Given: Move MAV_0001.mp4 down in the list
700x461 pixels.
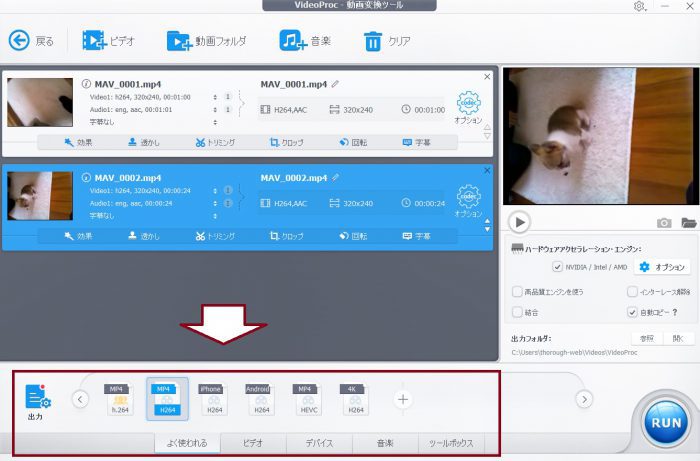Looking at the screenshot, I should pyautogui.click(x=488, y=136).
